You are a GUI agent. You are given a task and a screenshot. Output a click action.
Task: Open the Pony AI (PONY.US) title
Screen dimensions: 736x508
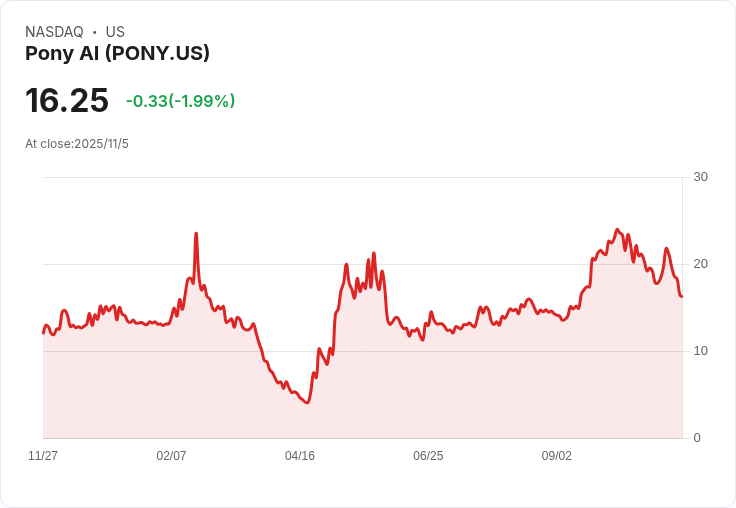pos(117,54)
